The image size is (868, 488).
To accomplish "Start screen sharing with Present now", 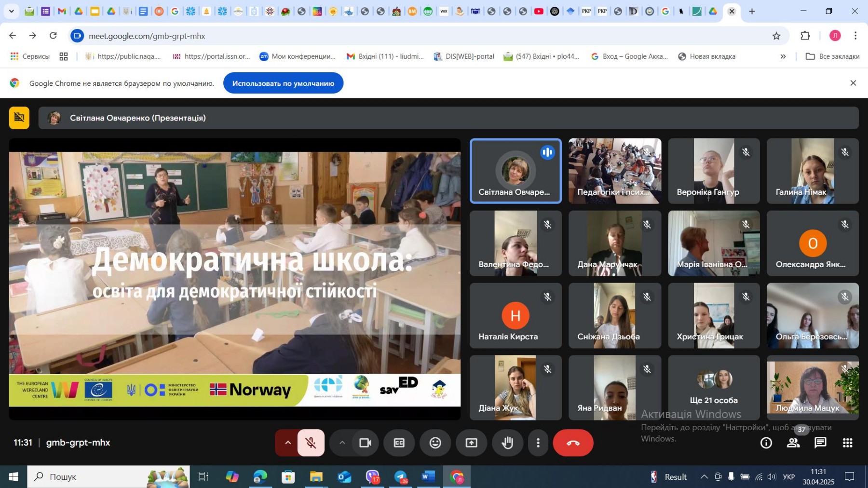I will [x=471, y=443].
